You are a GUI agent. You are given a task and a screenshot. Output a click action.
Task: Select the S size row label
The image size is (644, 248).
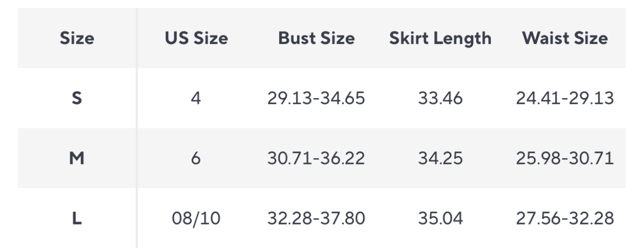tap(77, 98)
